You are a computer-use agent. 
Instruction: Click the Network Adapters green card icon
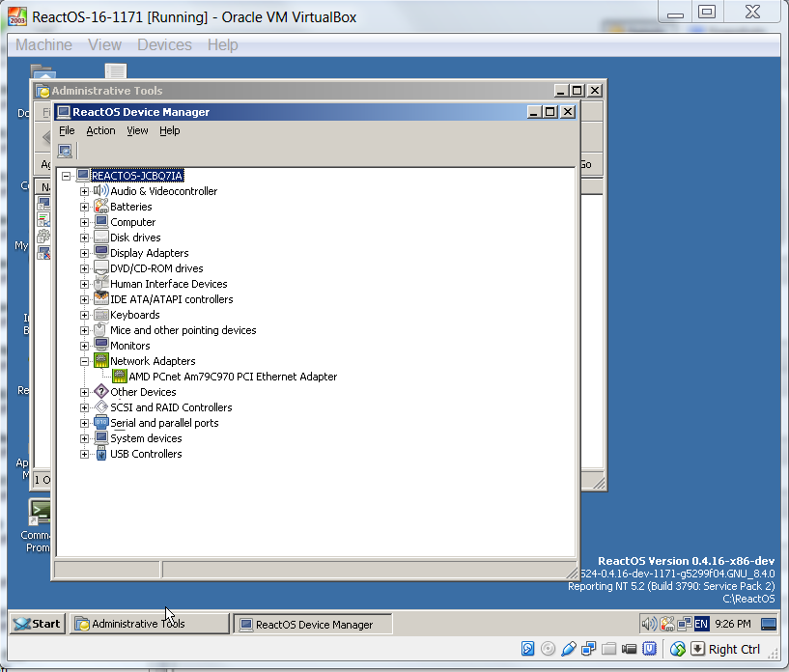101,361
